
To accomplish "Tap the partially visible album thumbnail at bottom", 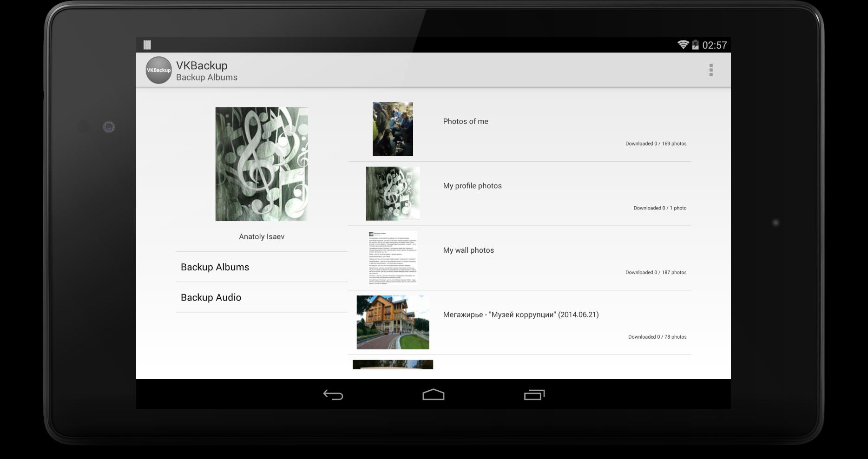I will tap(393, 365).
